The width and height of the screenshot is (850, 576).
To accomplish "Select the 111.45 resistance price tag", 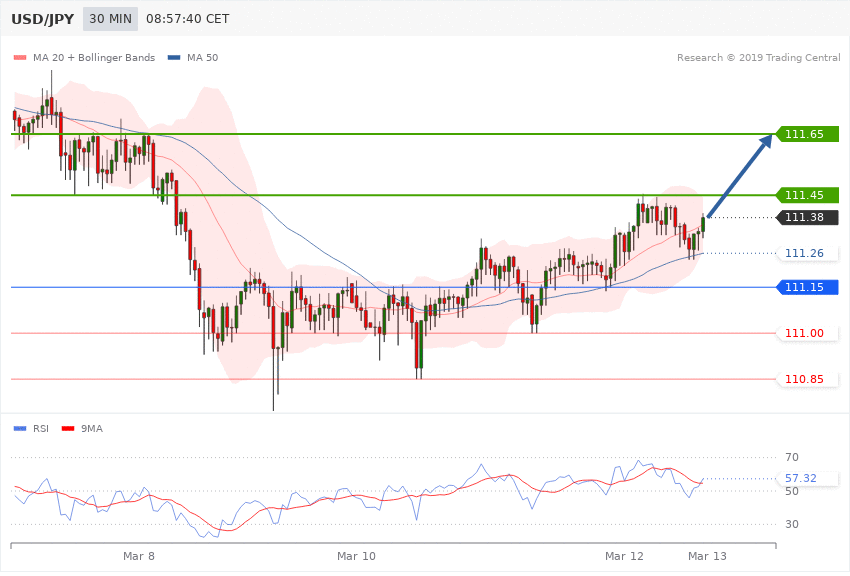I will pyautogui.click(x=808, y=195).
